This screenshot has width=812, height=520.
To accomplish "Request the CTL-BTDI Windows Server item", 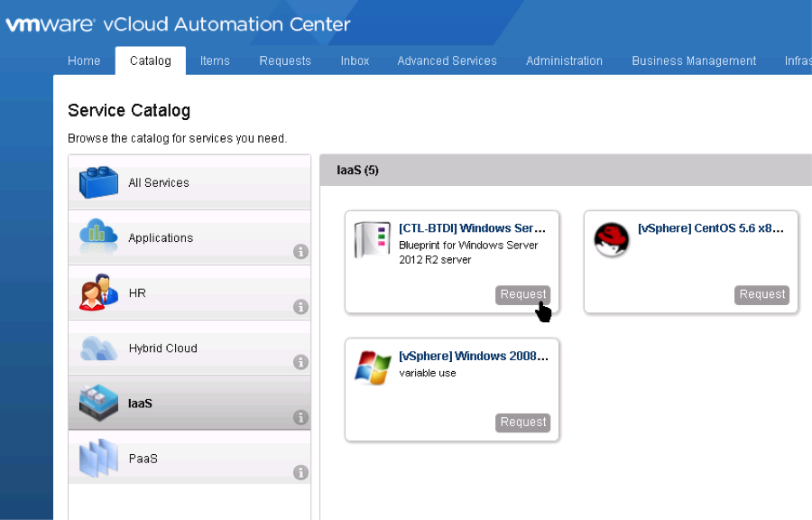I will coord(523,294).
